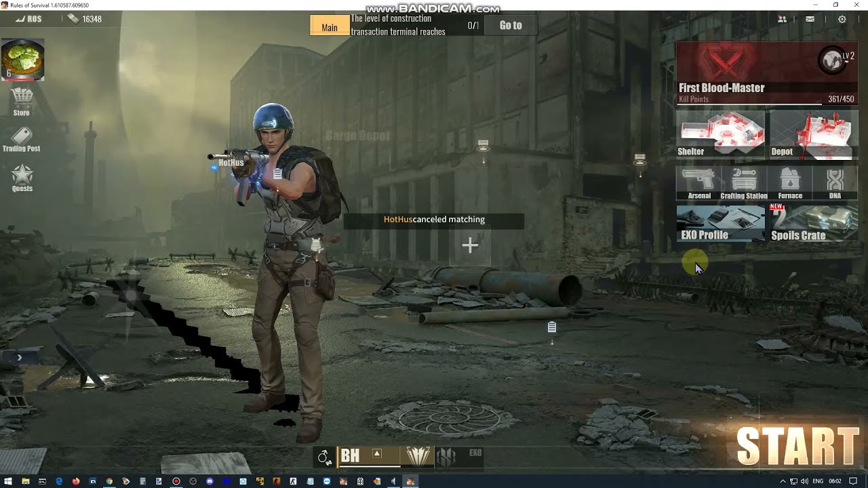Image resolution: width=868 pixels, height=488 pixels.
Task: Click the salad food item icon
Action: (23, 60)
